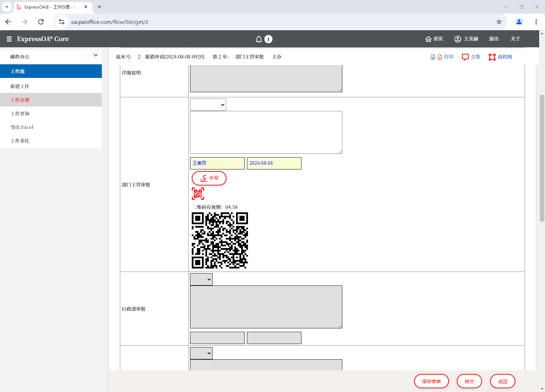Click the 保存表单 button
Viewport: 545px width, 392px height.
432,381
